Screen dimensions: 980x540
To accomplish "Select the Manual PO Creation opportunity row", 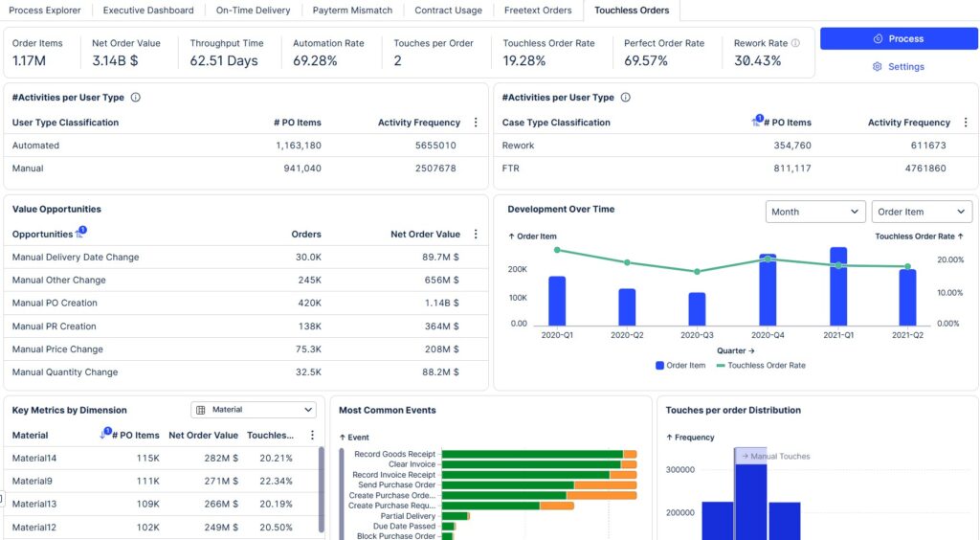I will [55, 304].
